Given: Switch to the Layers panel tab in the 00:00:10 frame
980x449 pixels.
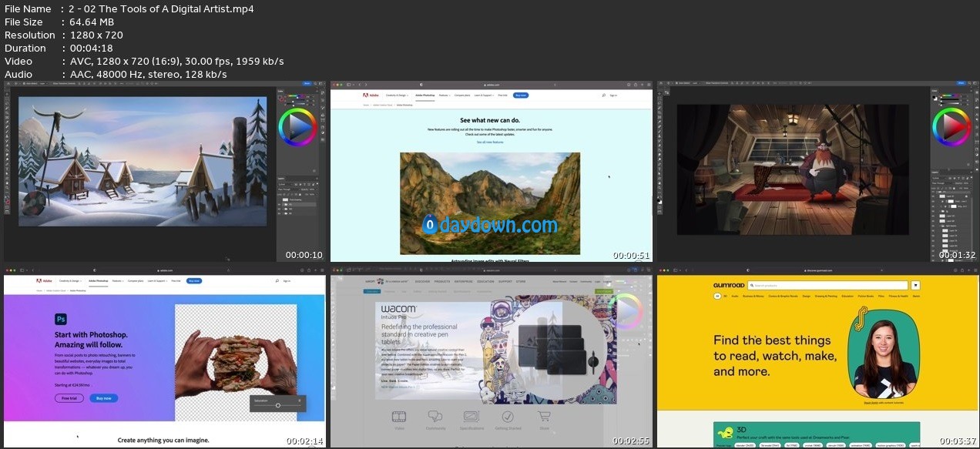Looking at the screenshot, I should 283,179.
